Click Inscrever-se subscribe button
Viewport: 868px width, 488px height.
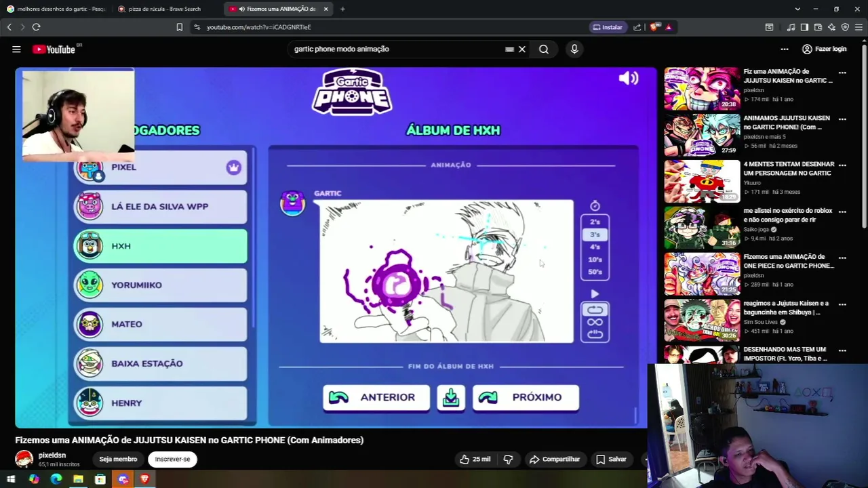pyautogui.click(x=172, y=460)
